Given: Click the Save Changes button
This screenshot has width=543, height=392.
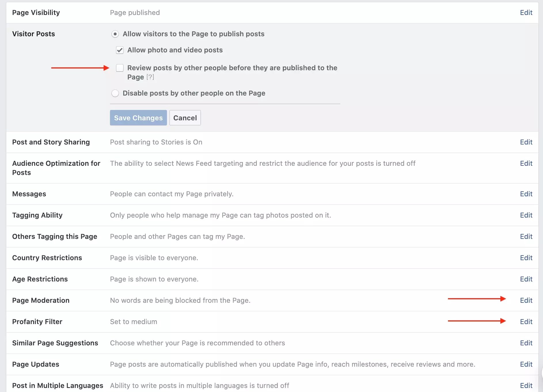Looking at the screenshot, I should click(138, 118).
